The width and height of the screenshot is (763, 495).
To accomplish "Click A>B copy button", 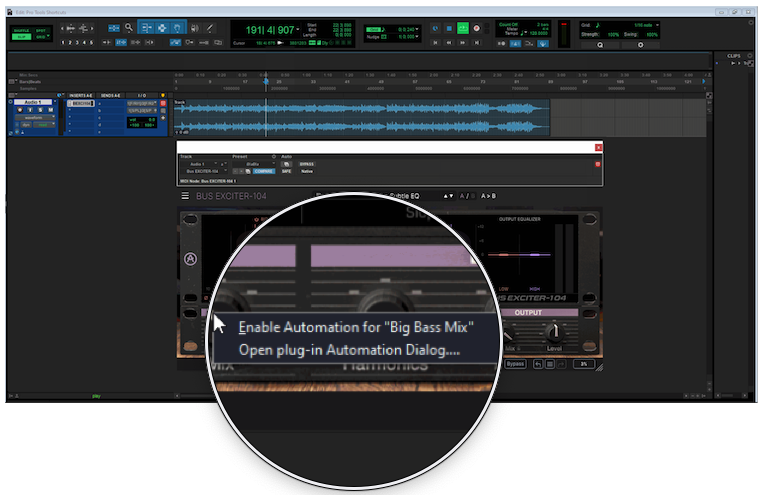I will click(x=488, y=196).
